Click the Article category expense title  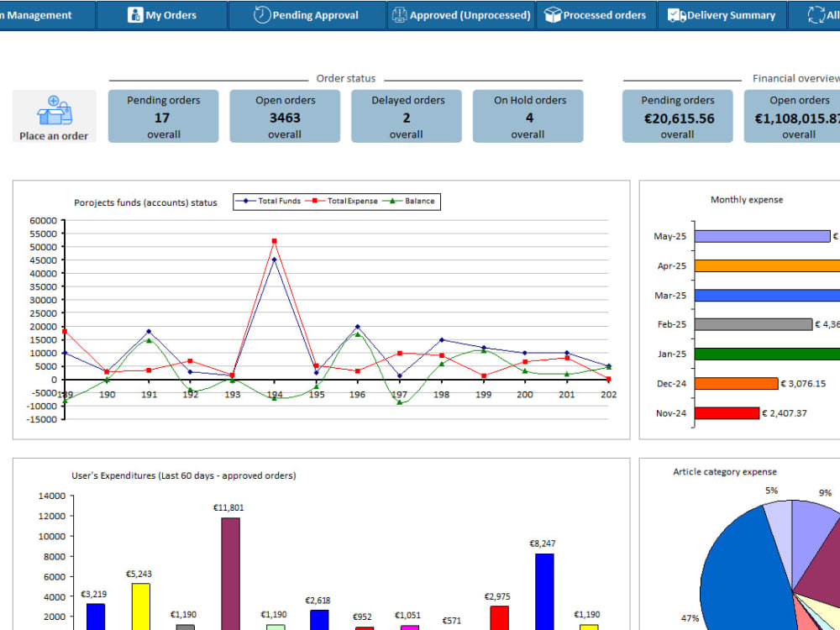[x=725, y=472]
